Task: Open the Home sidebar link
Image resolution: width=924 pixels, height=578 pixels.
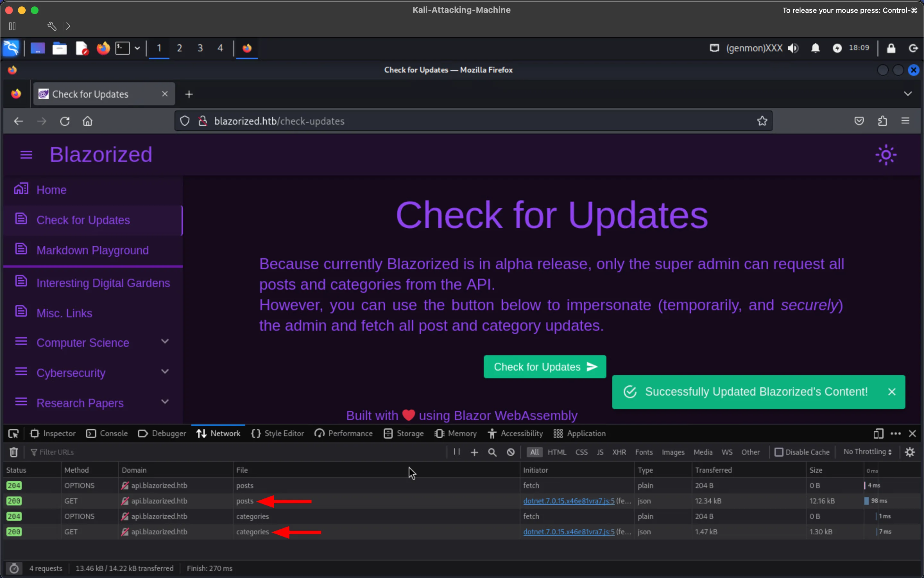Action: point(93,190)
